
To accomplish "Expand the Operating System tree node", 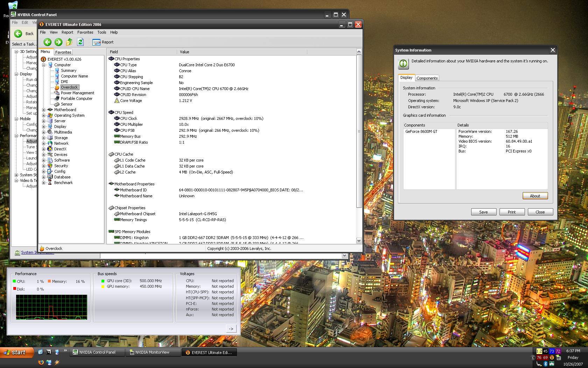I will 44,115.
